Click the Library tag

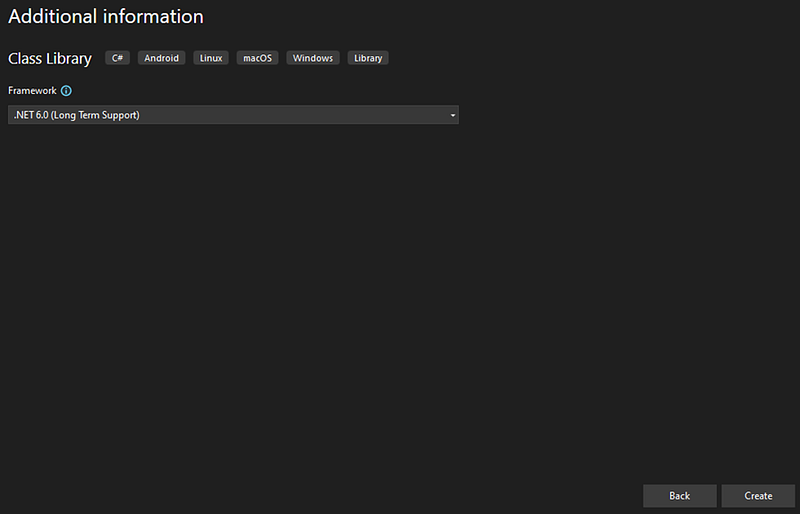point(368,58)
